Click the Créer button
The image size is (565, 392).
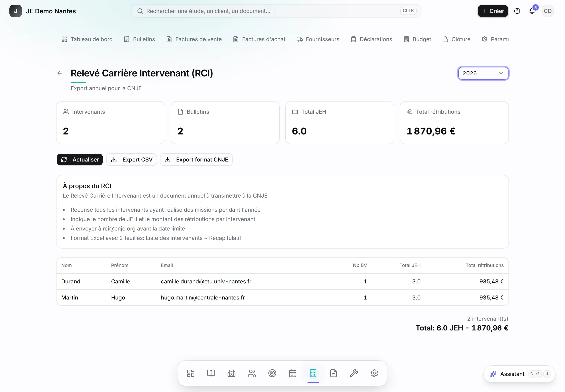(493, 11)
